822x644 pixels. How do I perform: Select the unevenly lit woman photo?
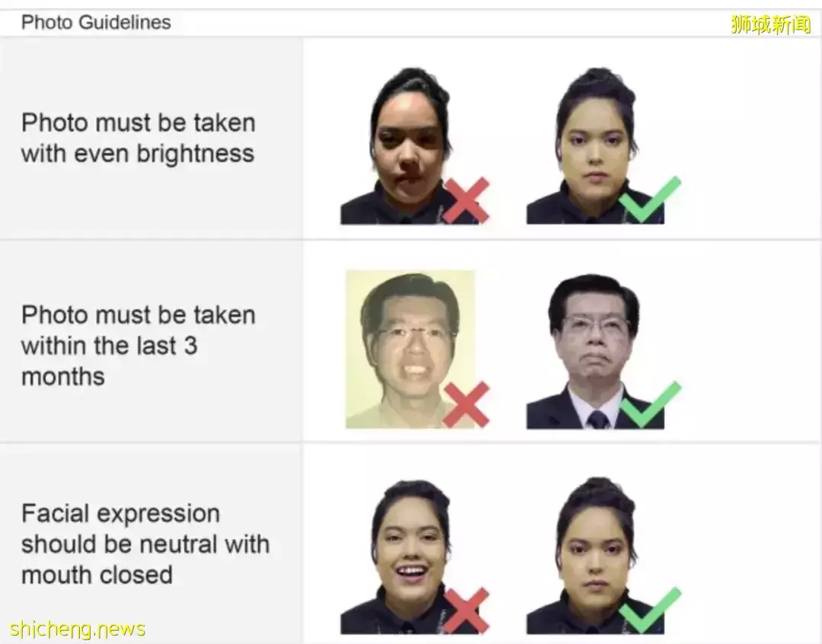(x=409, y=146)
